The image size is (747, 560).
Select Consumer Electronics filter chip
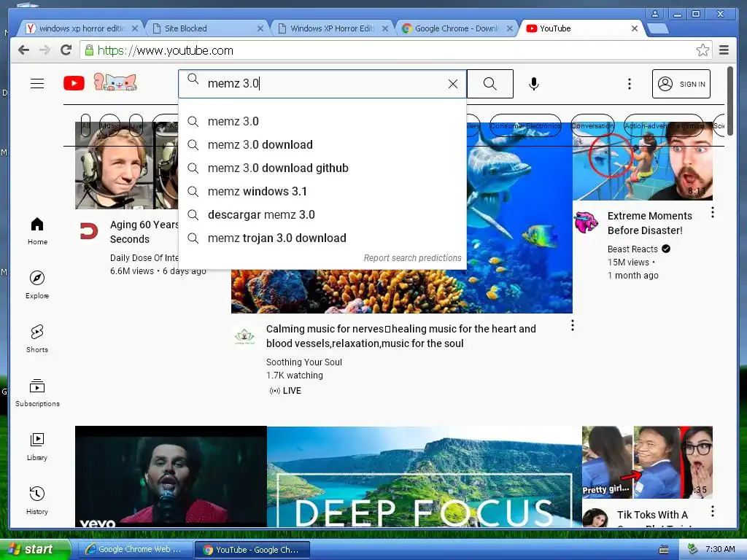click(x=525, y=125)
